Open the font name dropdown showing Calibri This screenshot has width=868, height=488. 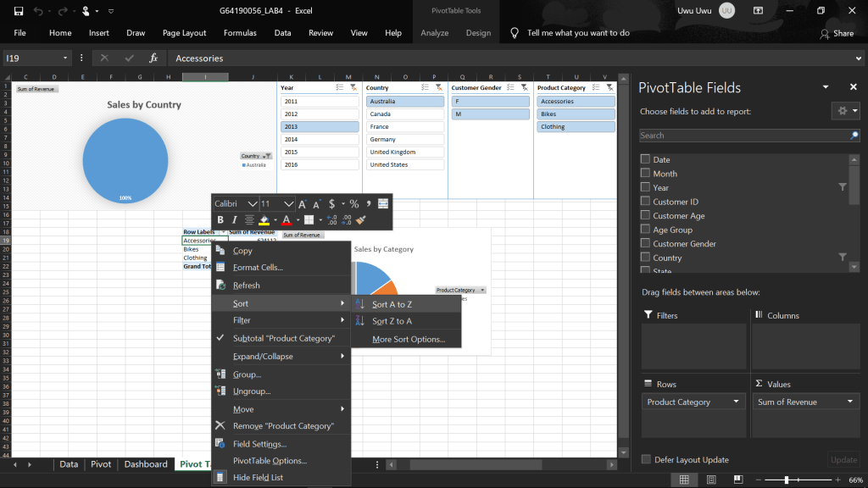coord(251,204)
